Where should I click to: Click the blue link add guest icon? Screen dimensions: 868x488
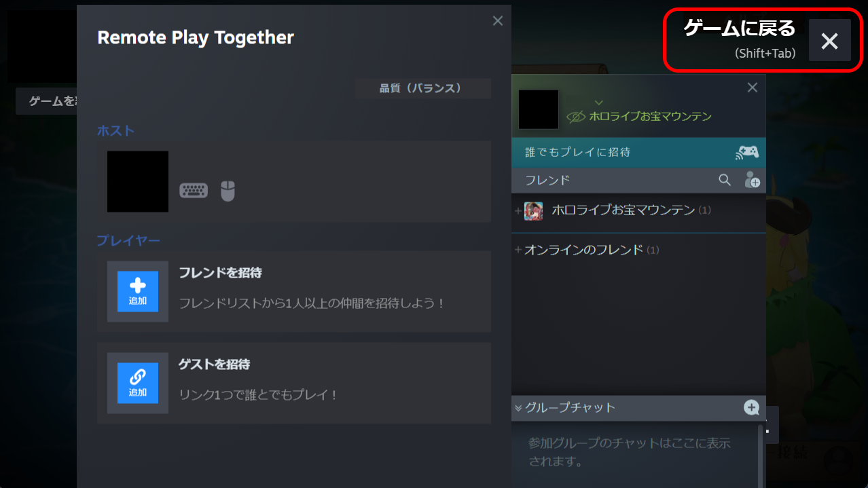(138, 383)
